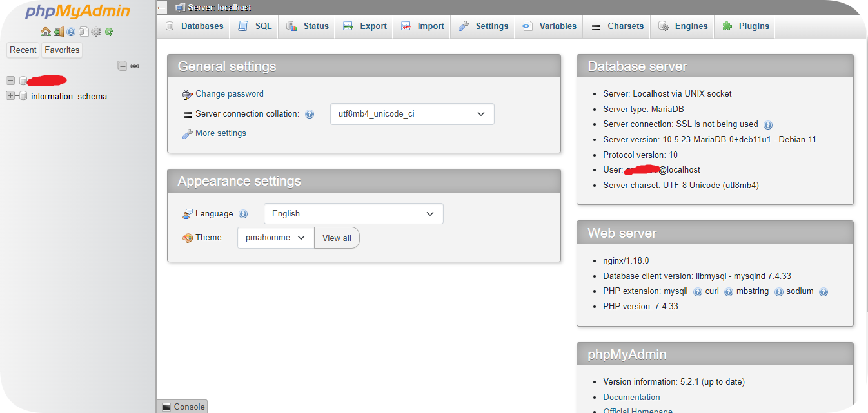Click the chain link icon in navigation panel
868x413 pixels.
[135, 66]
